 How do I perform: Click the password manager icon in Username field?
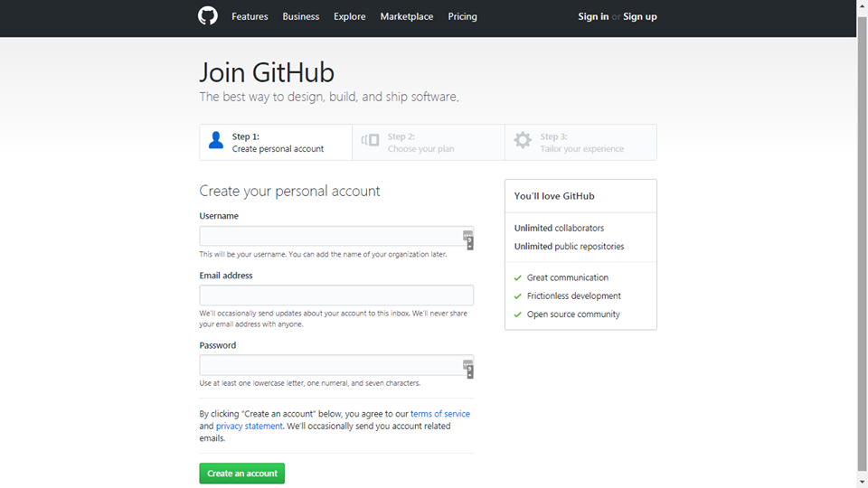pyautogui.click(x=468, y=240)
